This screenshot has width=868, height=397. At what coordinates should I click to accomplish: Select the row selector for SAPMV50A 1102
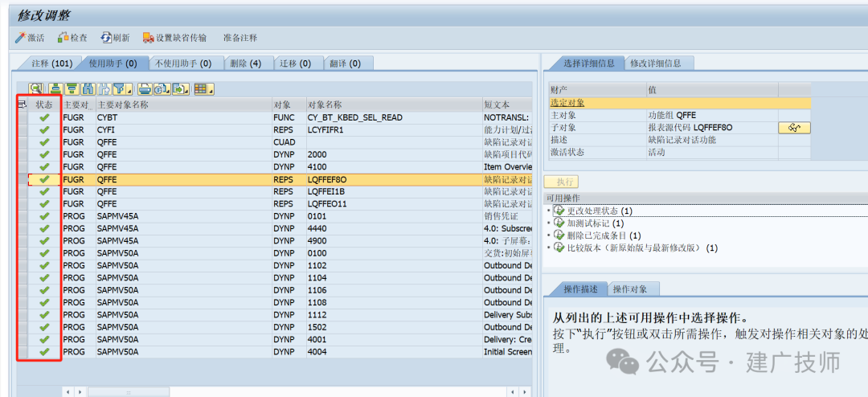[23, 265]
